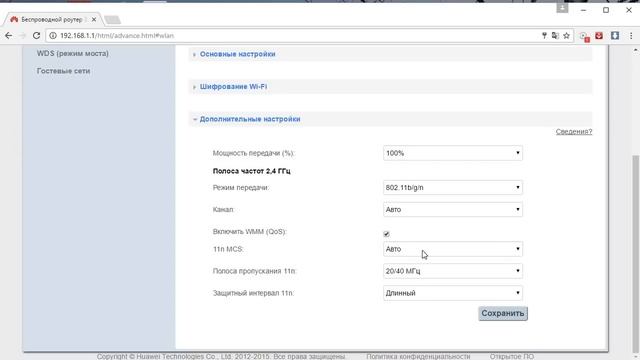This screenshot has width=640, height=360.
Task: Minimize the browser window
Action: 583,10
